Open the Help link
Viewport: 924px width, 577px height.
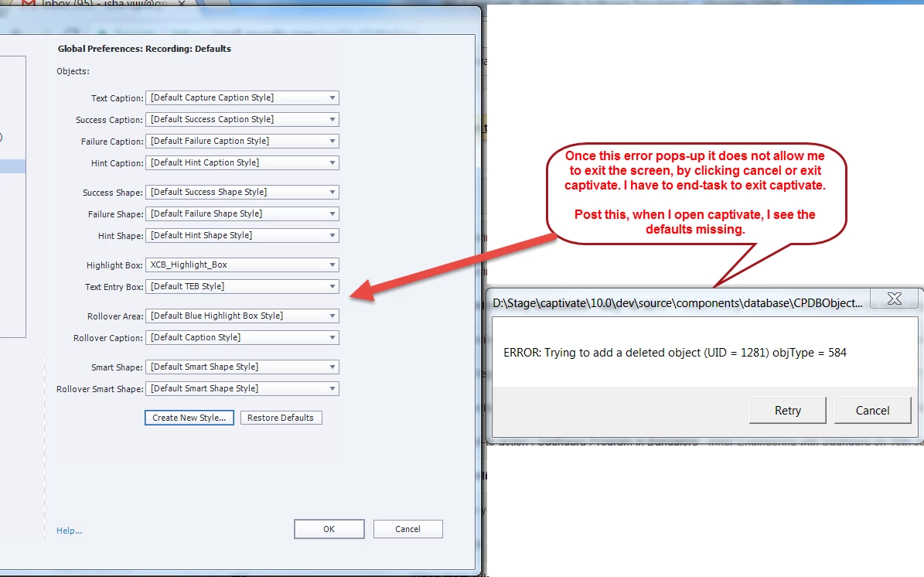69,531
